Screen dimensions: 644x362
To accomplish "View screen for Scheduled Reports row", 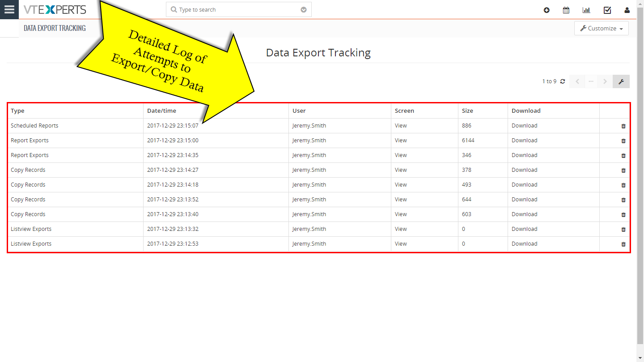I will 401,125.
